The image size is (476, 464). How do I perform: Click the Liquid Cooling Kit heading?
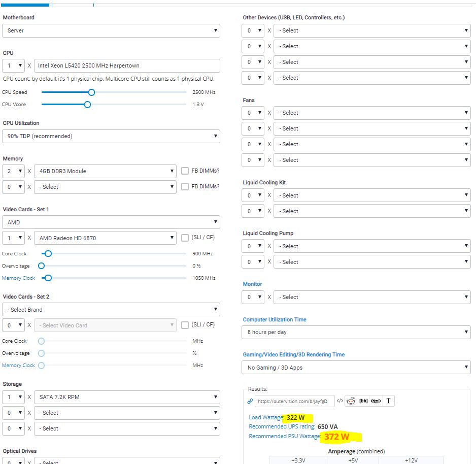(264, 182)
